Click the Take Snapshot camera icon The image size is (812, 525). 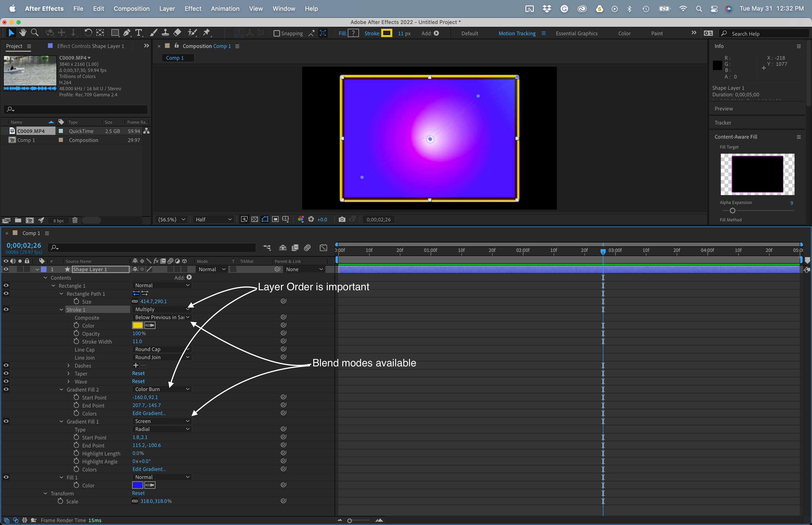click(342, 219)
